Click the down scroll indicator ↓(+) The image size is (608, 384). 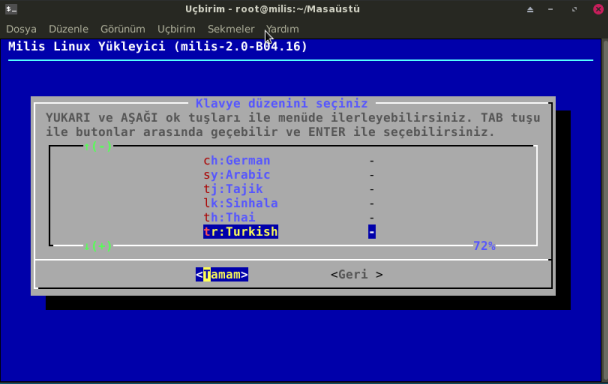coord(98,246)
